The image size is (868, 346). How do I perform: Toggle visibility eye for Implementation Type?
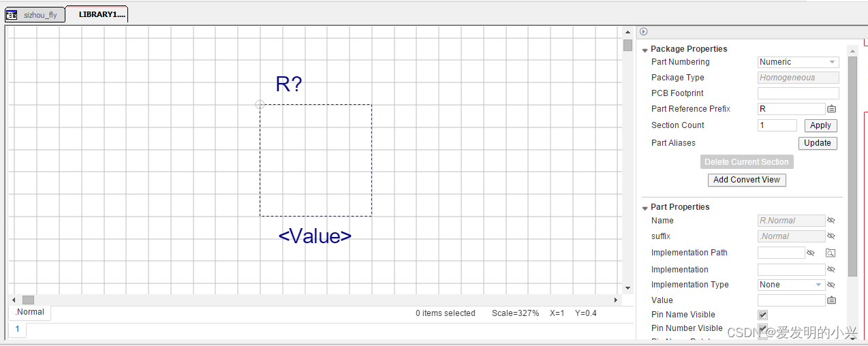pyautogui.click(x=831, y=285)
